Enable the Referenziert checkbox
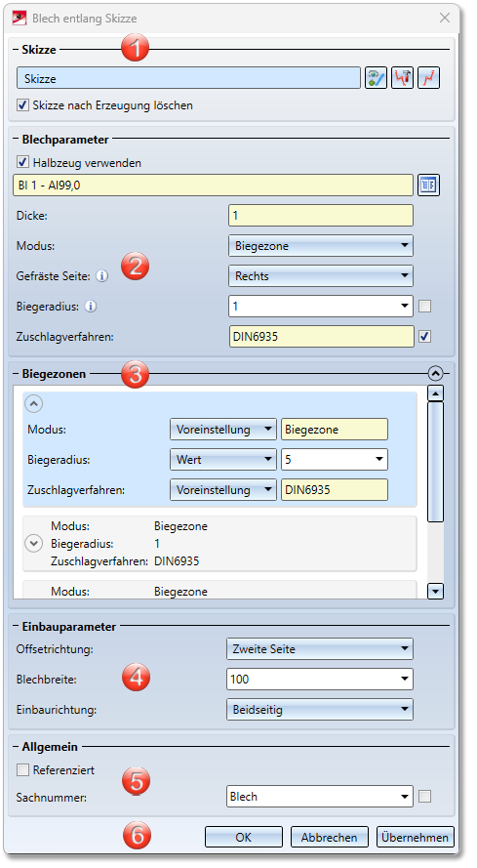This screenshot has width=477, height=868. click(x=22, y=770)
